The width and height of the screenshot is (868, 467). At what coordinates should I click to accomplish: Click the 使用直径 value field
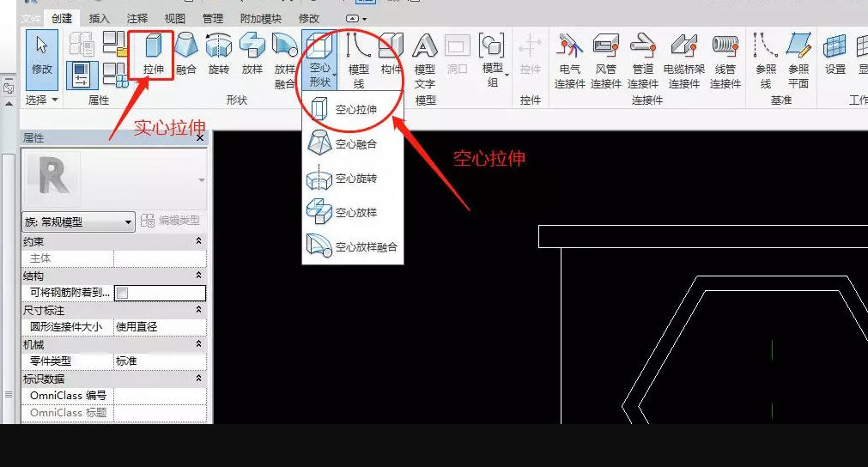(x=160, y=327)
